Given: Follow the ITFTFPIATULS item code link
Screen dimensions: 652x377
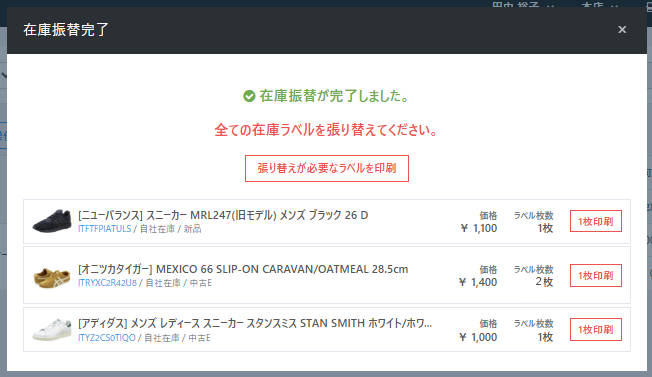Looking at the screenshot, I should point(104,229).
